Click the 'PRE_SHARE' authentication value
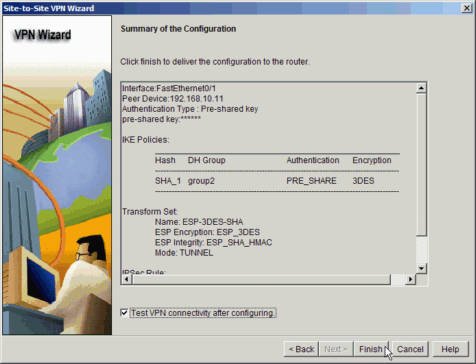476x364 pixels. pyautogui.click(x=311, y=181)
